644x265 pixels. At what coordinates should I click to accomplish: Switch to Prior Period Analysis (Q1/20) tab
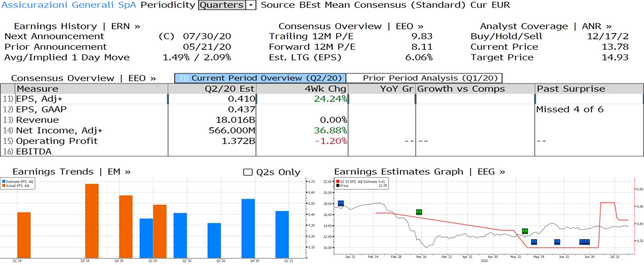pos(425,78)
